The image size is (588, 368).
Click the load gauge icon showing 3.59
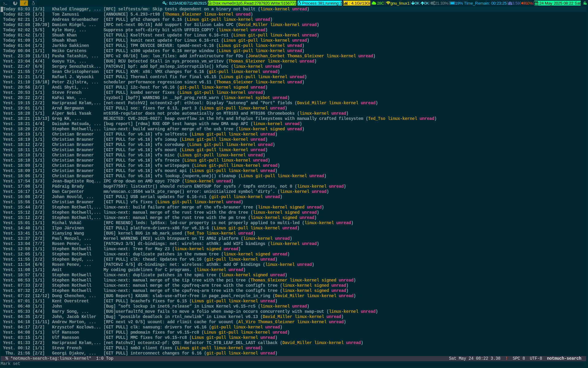point(510,3)
